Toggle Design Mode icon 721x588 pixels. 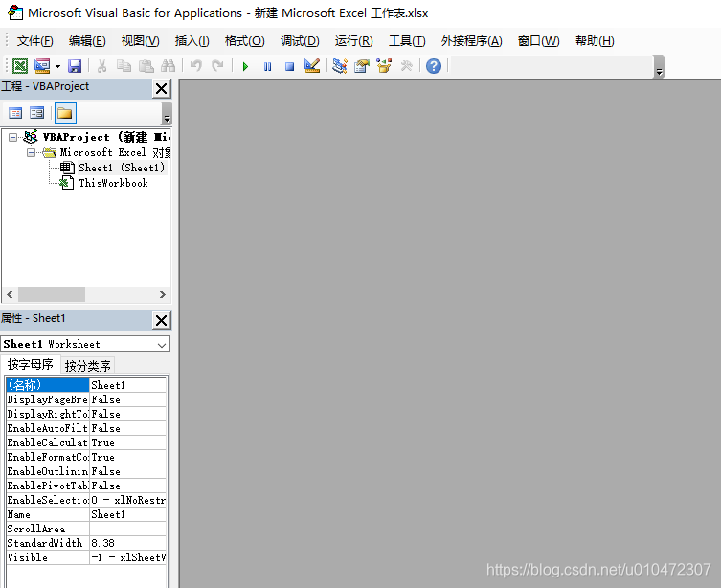[312, 66]
